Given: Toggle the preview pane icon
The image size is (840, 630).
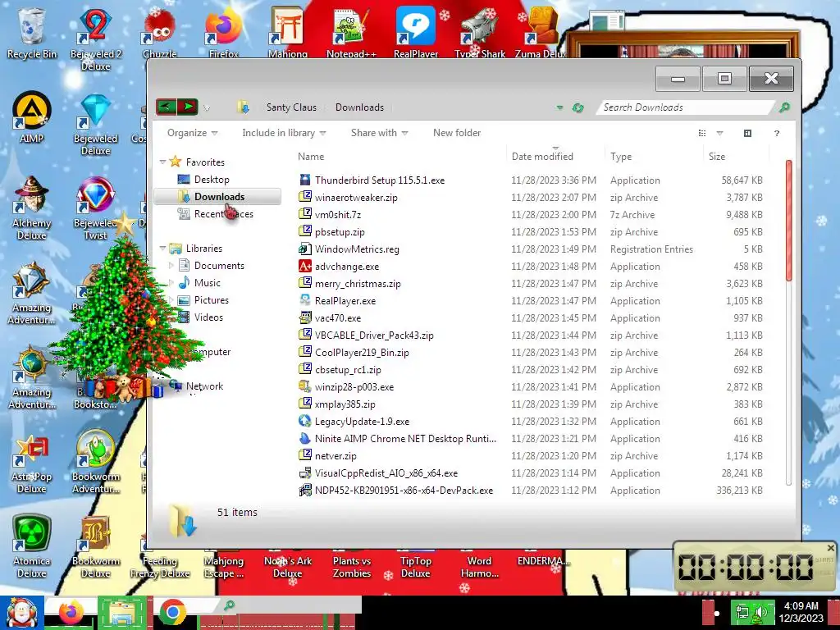Looking at the screenshot, I should 748,133.
